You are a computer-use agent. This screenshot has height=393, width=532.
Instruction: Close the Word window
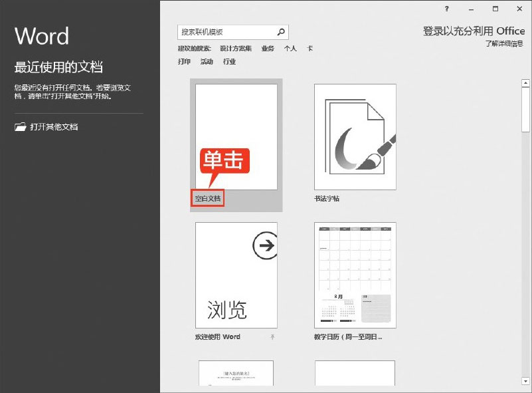(519, 9)
